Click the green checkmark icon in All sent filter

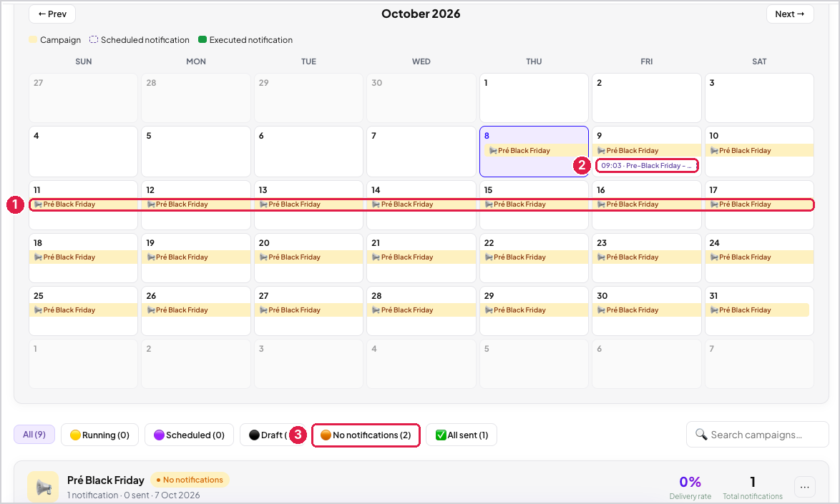click(x=441, y=435)
